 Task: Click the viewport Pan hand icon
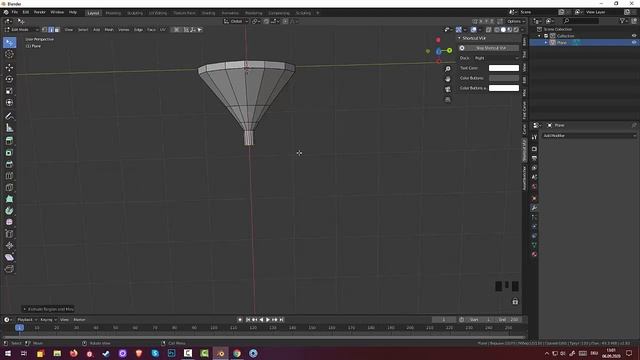point(448,79)
